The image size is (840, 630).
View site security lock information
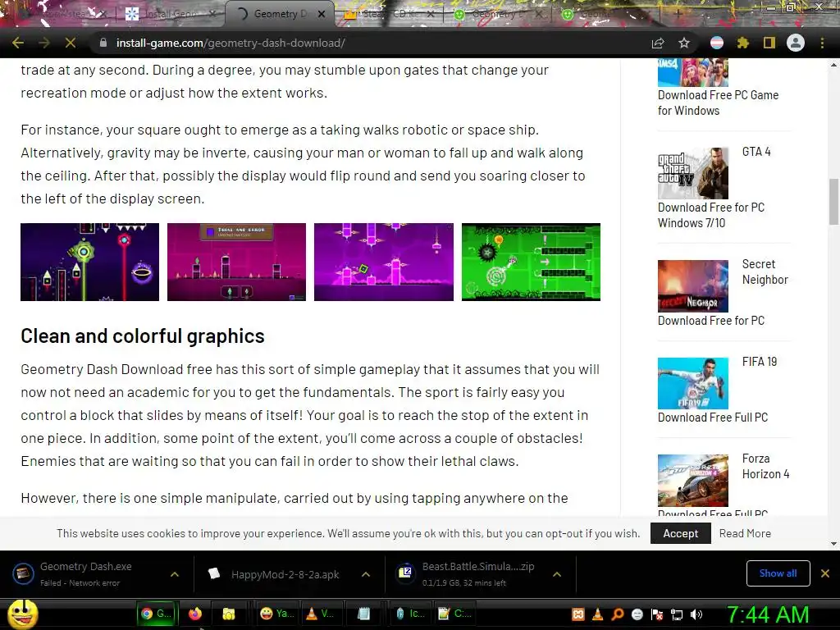[x=103, y=43]
